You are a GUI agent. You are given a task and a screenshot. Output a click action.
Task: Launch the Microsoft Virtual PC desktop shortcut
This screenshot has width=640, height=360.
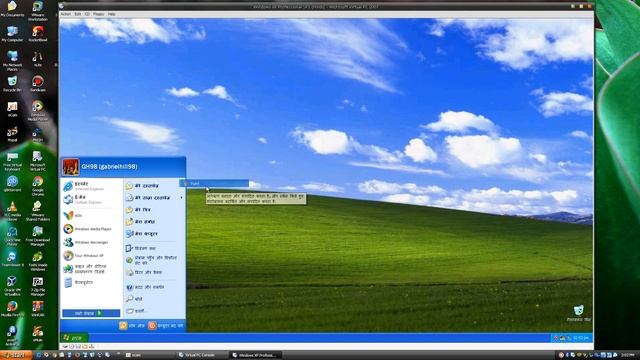coord(38,161)
